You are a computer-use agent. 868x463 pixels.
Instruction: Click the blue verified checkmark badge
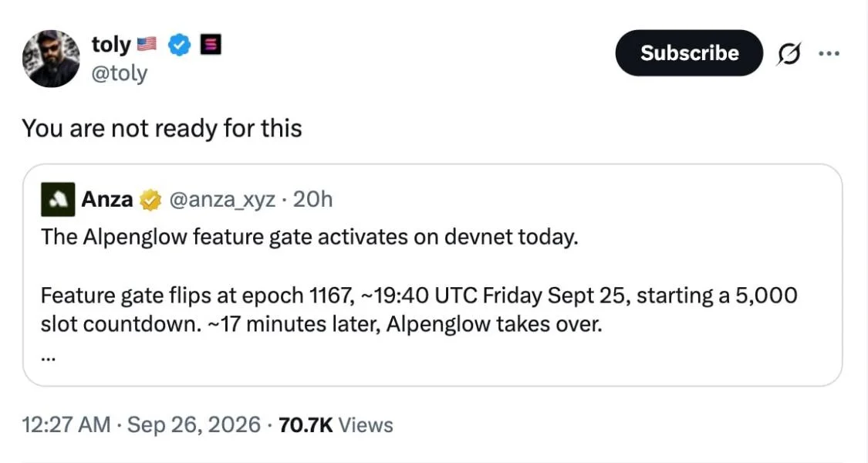coord(179,44)
